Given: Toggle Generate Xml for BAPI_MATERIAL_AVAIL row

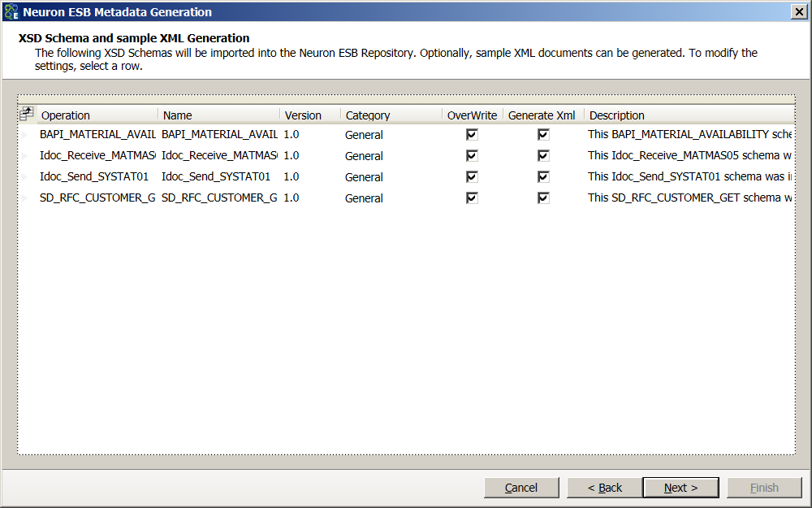Looking at the screenshot, I should coord(543,135).
